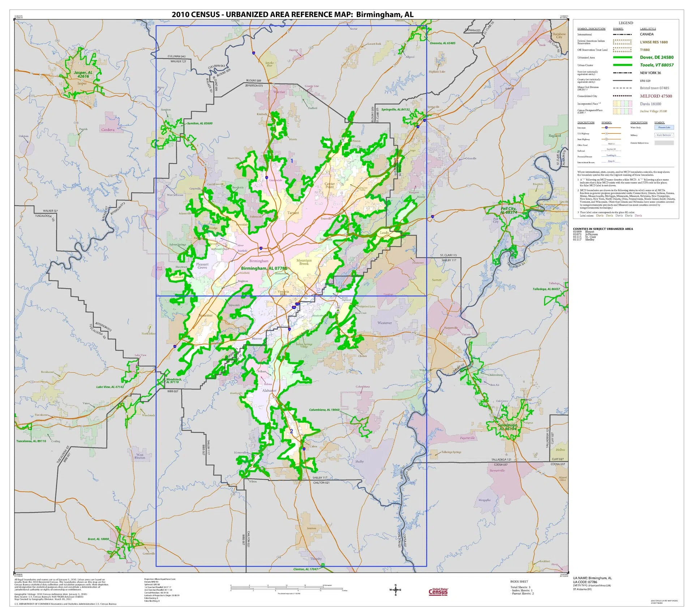Click the 'Talladega, AL 86437' label
694x616 pixels.
pos(546,289)
